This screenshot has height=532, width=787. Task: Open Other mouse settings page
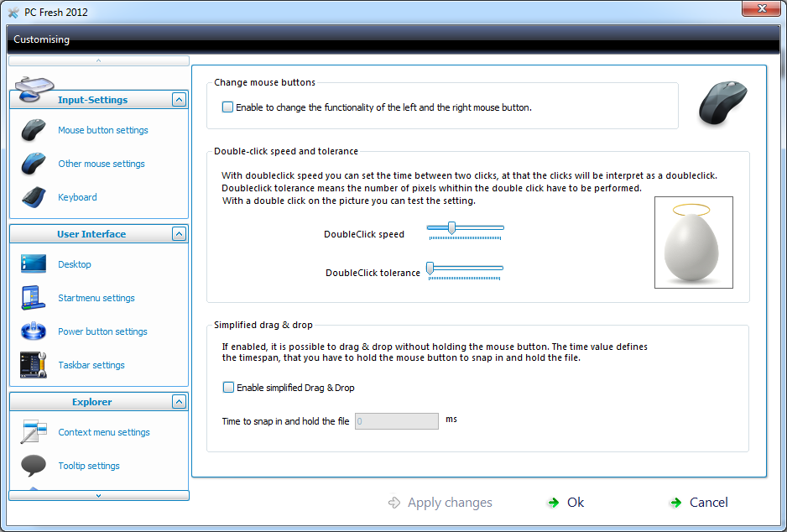[x=102, y=164]
